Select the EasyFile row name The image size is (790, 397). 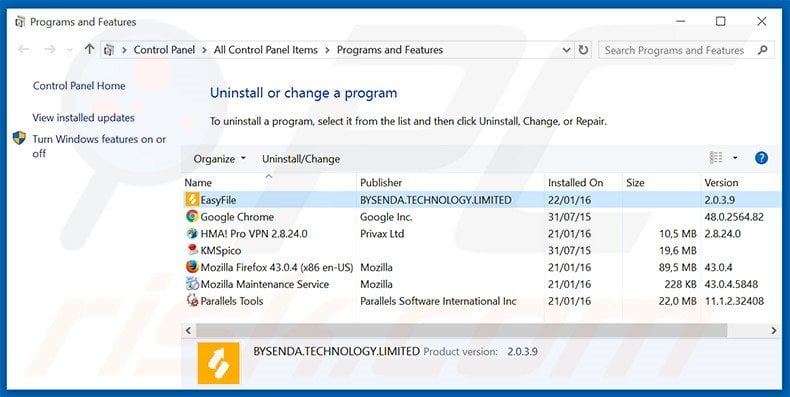218,200
